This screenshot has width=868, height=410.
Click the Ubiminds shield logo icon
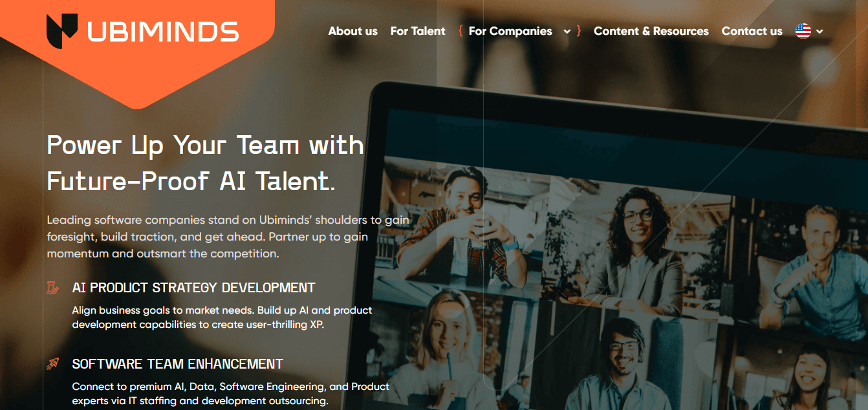coord(62,31)
